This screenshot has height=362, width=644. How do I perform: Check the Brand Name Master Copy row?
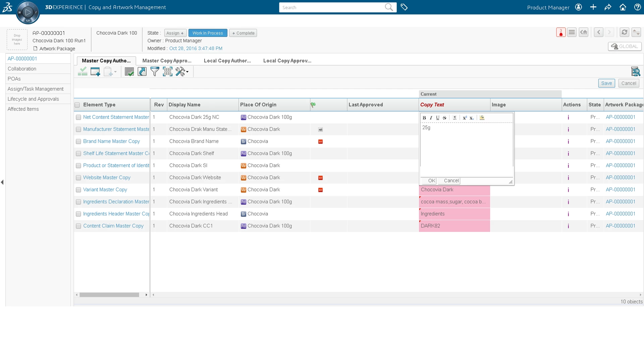(78, 141)
